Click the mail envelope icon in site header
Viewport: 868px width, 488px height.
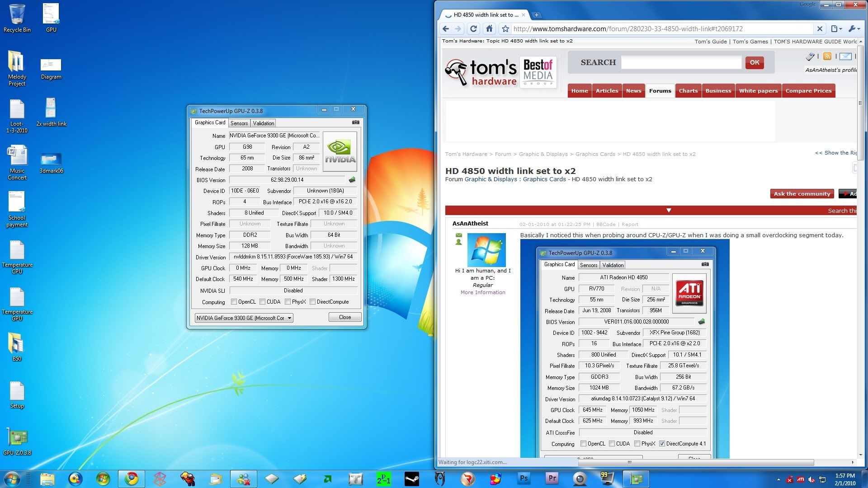(845, 56)
